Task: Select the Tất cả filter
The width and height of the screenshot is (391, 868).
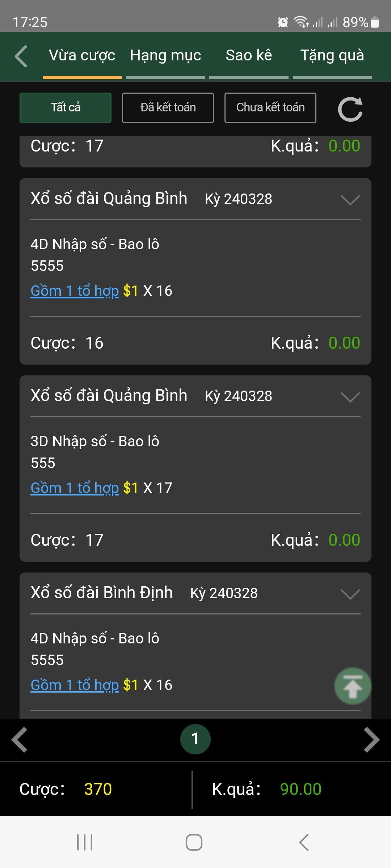Action: tap(66, 108)
